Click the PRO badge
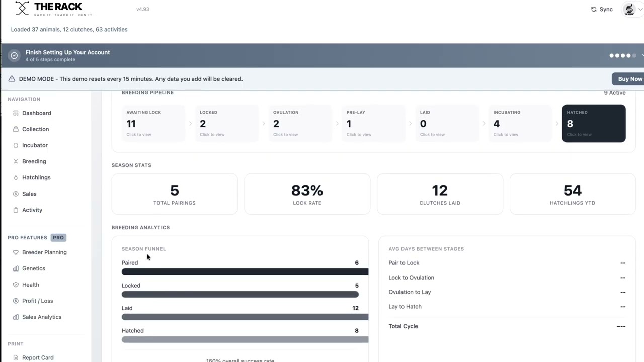This screenshot has width=644, height=362. (x=58, y=237)
